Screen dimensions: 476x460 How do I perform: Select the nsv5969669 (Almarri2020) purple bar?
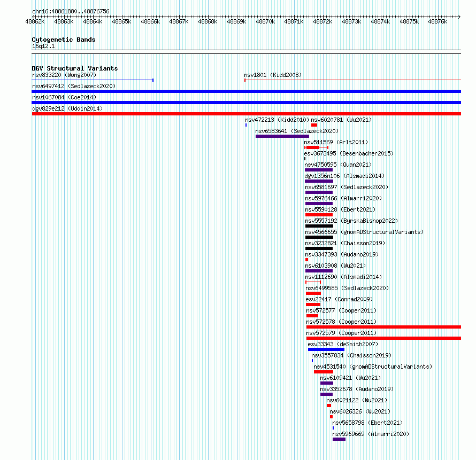pos(339,439)
